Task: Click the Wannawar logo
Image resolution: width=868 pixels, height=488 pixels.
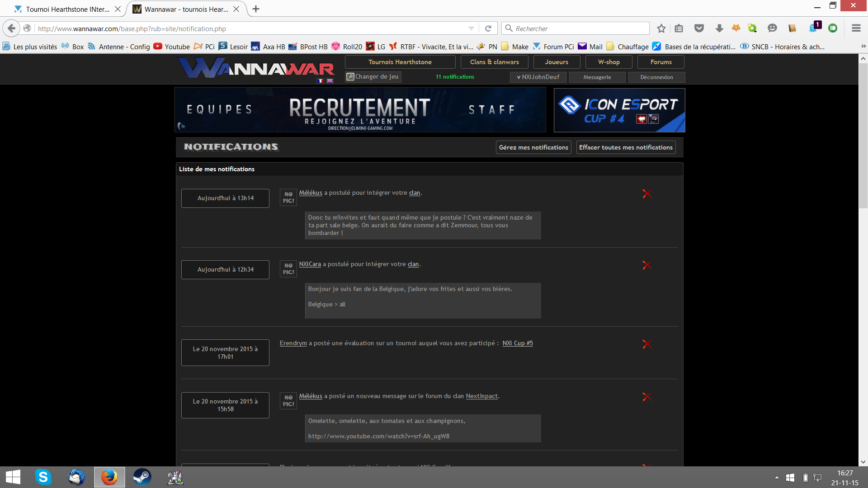Action: point(256,69)
